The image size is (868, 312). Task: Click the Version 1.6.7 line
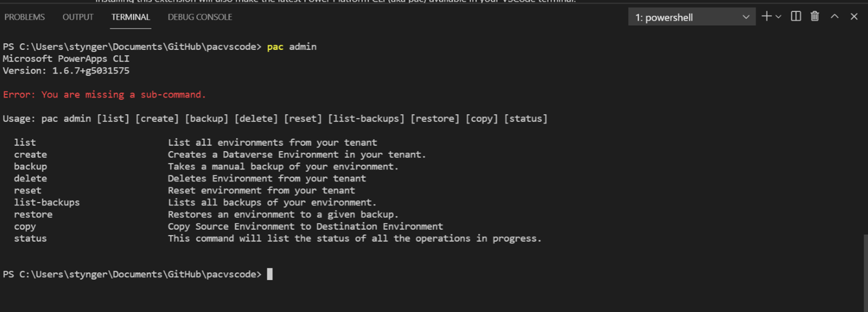(x=66, y=71)
